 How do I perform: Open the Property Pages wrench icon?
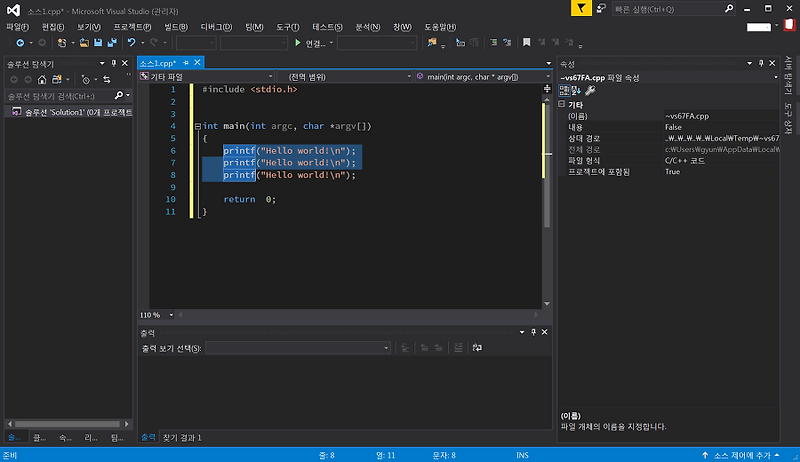[590, 90]
